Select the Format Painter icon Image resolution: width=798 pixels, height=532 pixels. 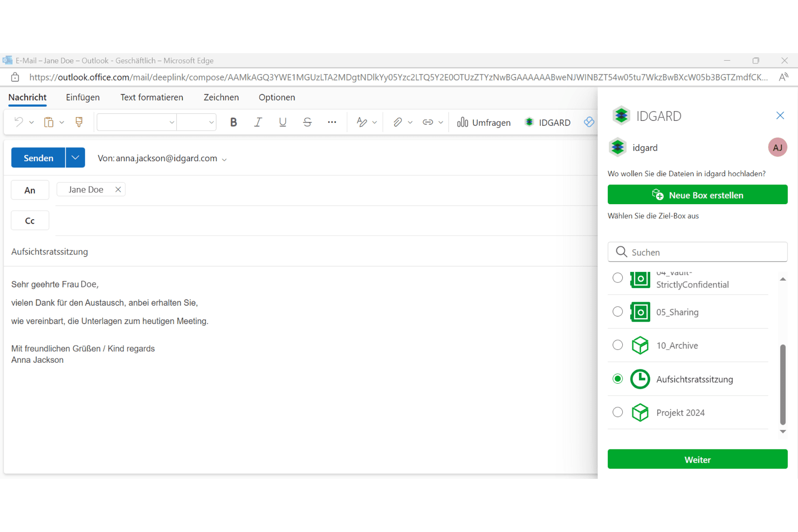(x=79, y=122)
